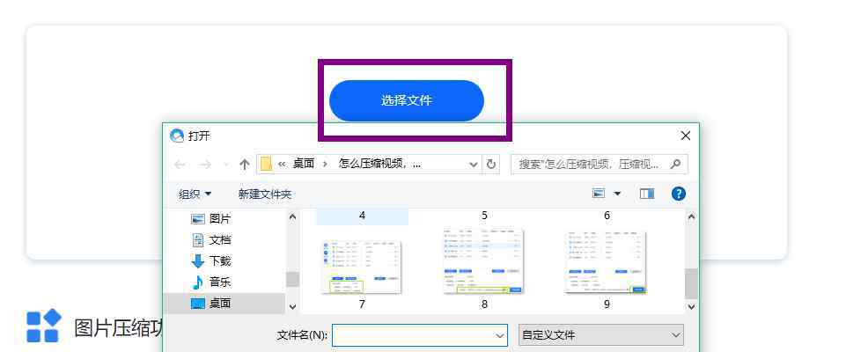Click the navigation pane scroll down arrow

293,306
